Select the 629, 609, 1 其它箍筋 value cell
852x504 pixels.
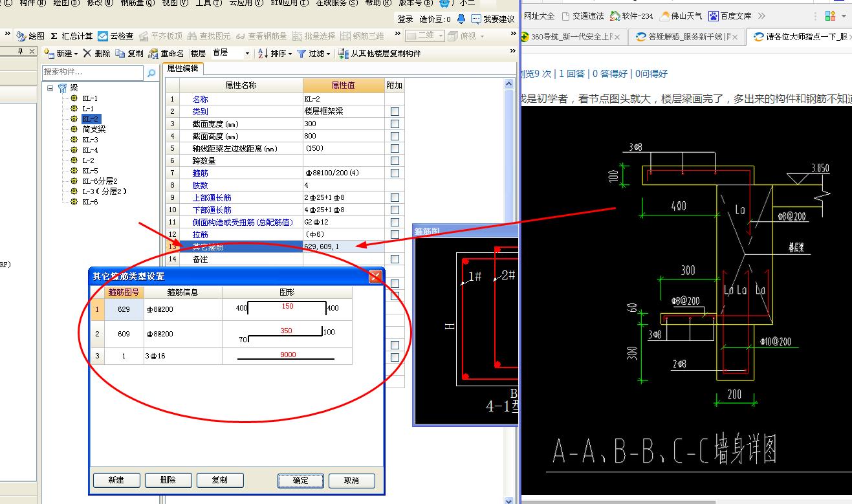(344, 247)
